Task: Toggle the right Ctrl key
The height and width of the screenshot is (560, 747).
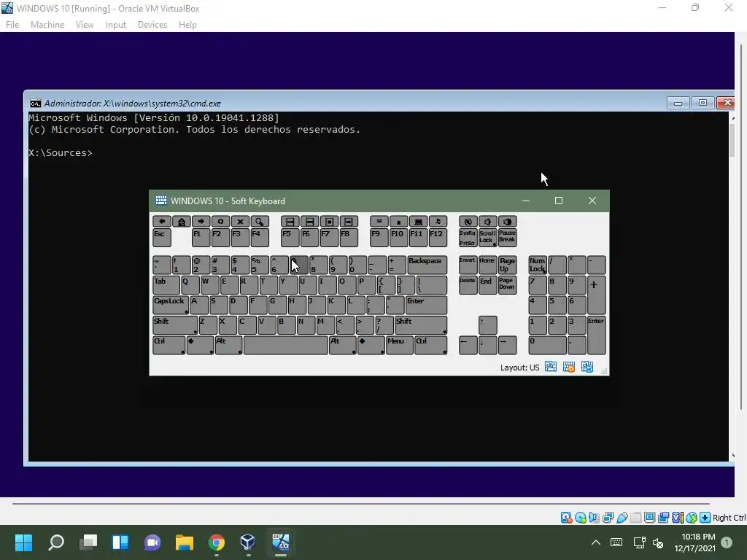Action: coord(430,345)
